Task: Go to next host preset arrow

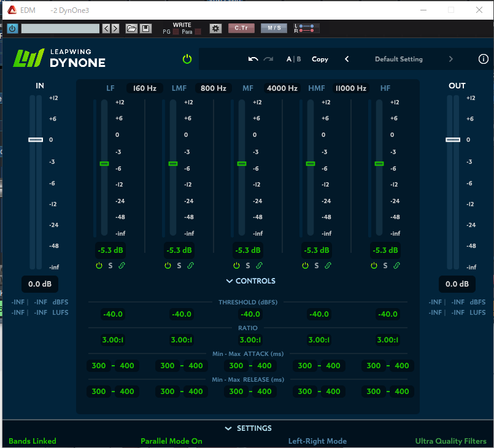Action: coord(115,29)
